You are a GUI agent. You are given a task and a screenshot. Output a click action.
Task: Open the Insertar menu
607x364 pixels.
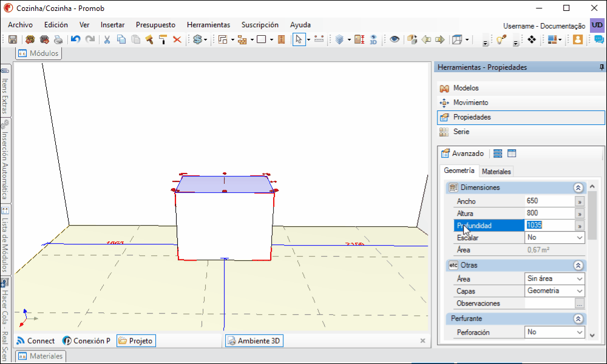coord(113,25)
